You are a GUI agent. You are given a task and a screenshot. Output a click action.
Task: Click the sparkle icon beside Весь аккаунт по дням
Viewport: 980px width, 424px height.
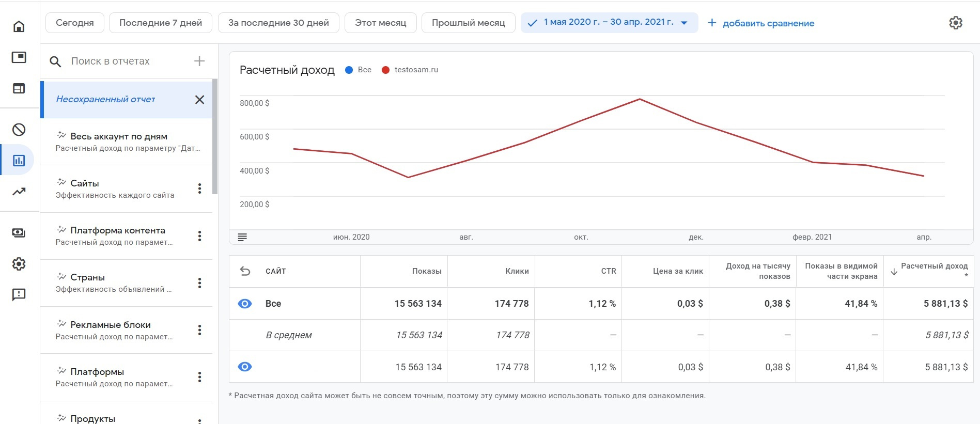(x=61, y=135)
